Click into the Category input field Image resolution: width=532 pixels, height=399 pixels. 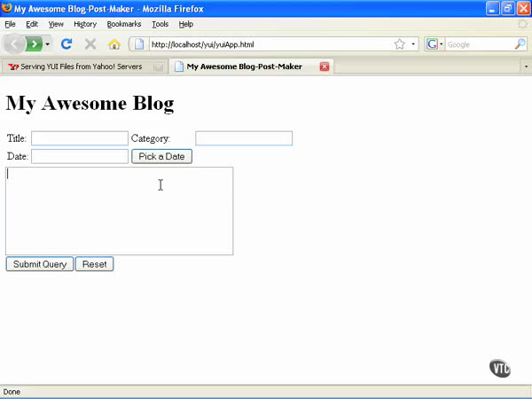(x=244, y=138)
